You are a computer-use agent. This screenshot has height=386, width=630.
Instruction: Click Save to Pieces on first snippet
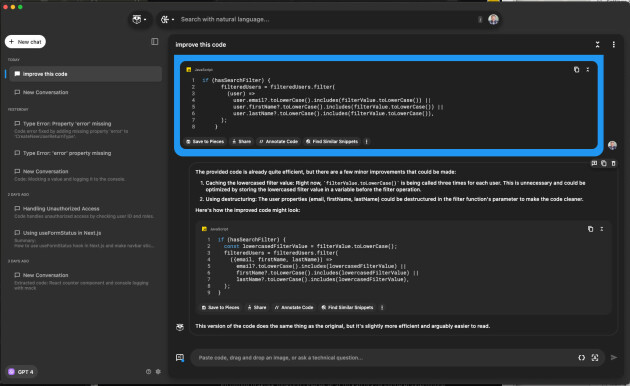coord(205,141)
